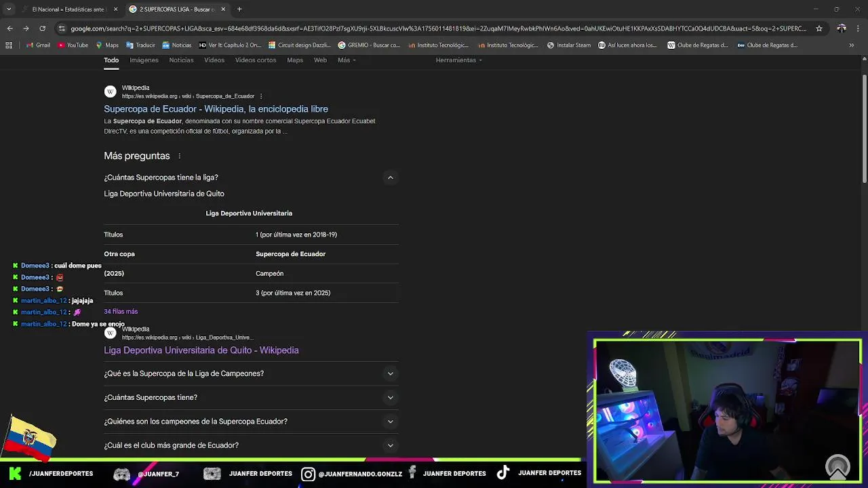This screenshot has height=488, width=868.
Task: Bookmark this page with the star icon
Action: 819,28
